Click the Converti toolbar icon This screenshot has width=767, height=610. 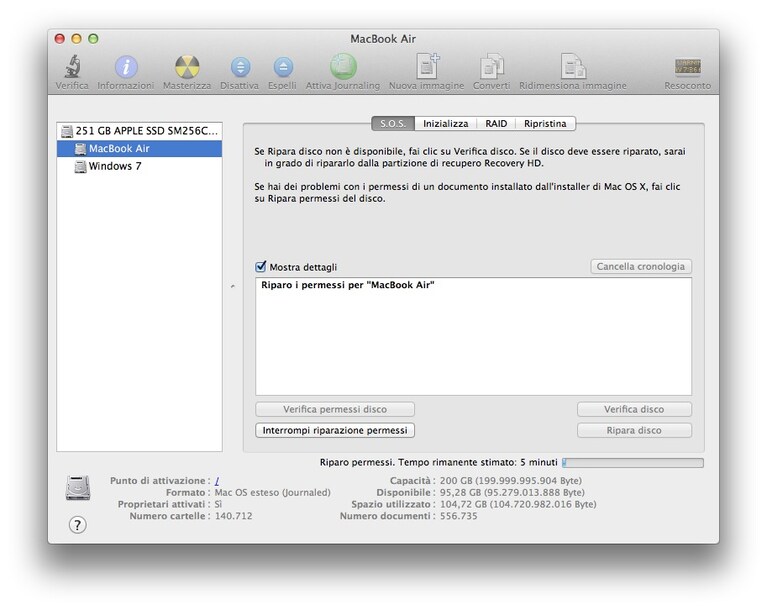click(491, 66)
